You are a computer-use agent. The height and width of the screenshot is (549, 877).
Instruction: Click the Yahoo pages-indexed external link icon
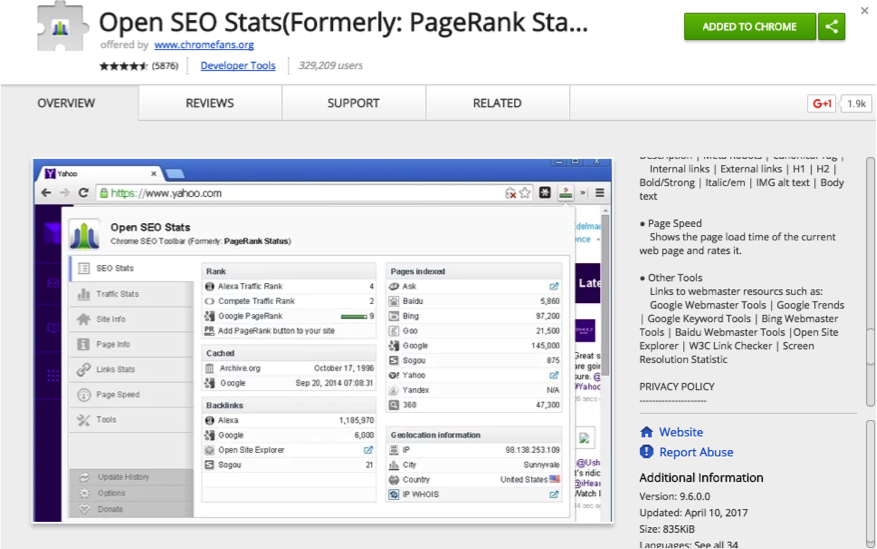pos(554,375)
